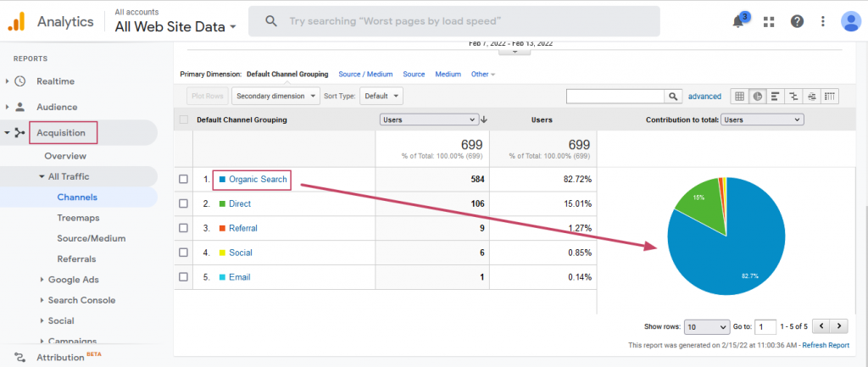Select Medium primary dimension

[448, 75]
